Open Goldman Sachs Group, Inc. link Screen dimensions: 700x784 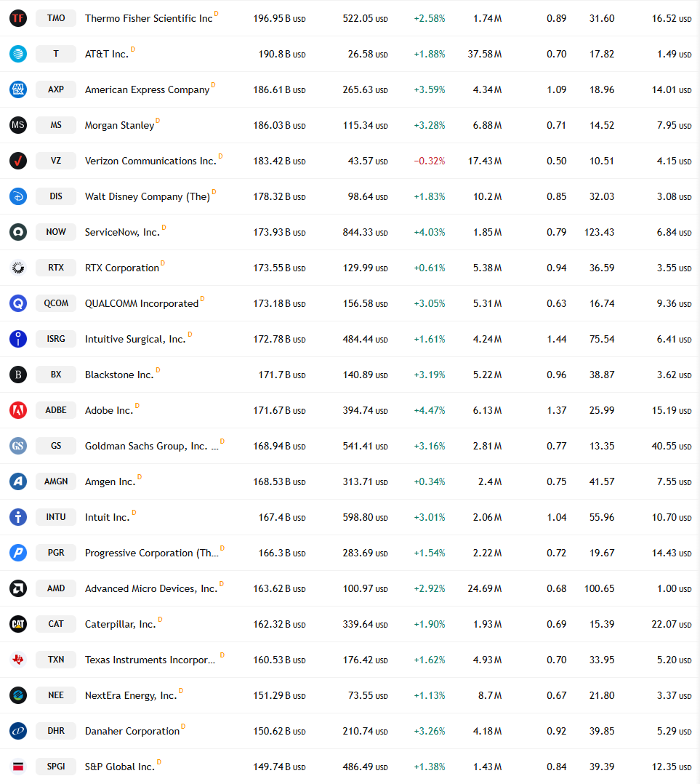tap(152, 446)
